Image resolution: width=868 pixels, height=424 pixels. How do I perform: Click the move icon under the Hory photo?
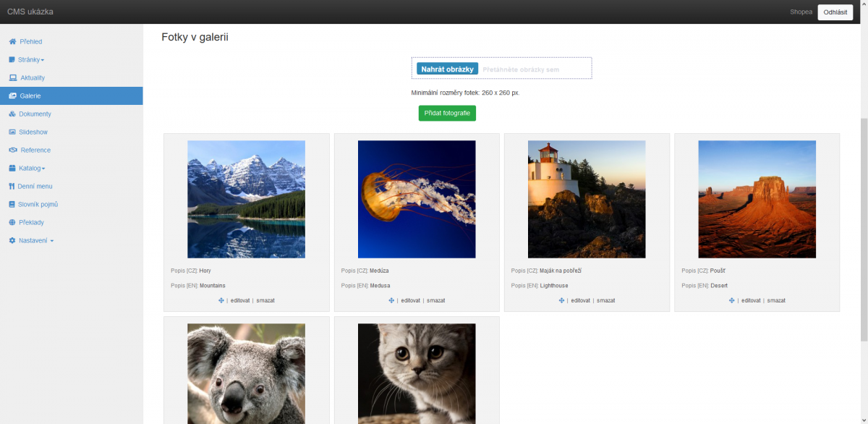(x=221, y=300)
